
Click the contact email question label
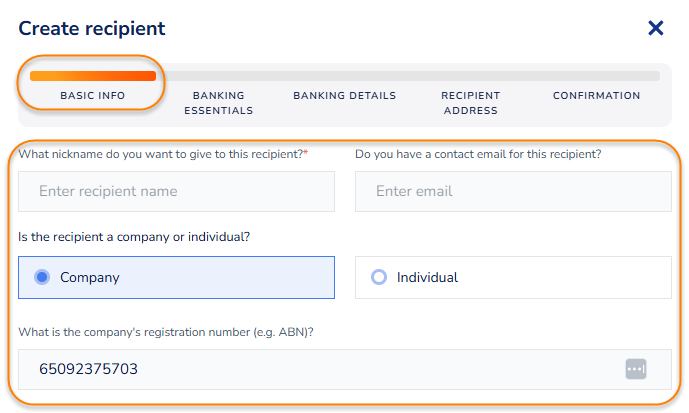pyautogui.click(x=478, y=154)
